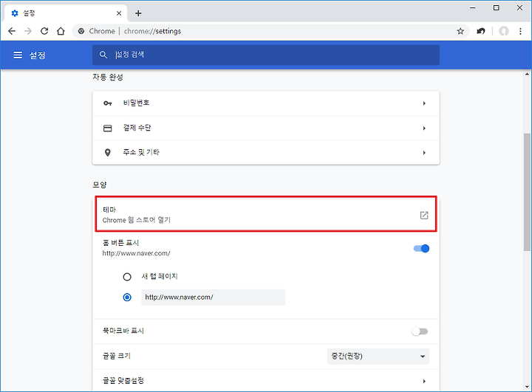The width and height of the screenshot is (532, 392).
Task: Click the 주소 및 기타 label
Action: (141, 152)
